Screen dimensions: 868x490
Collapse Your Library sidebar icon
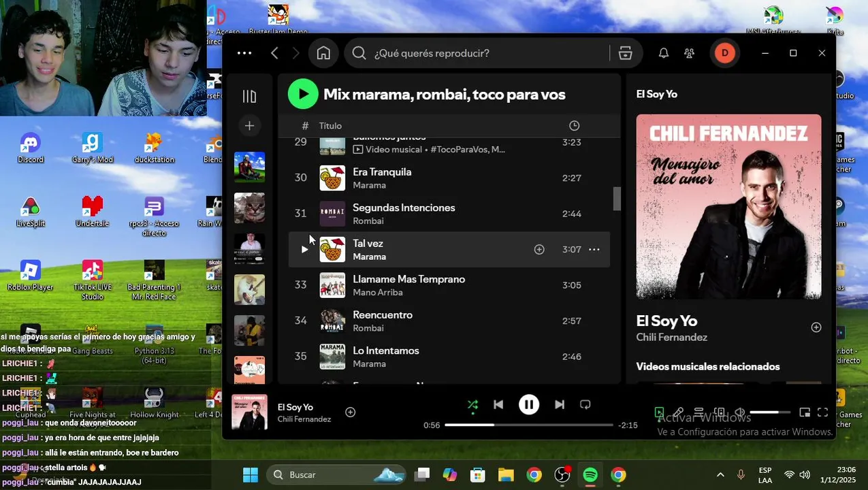click(249, 96)
